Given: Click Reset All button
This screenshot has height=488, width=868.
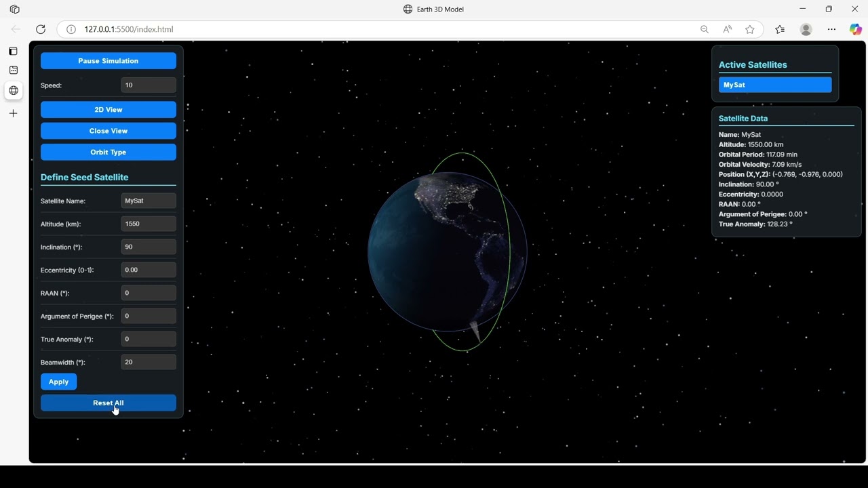Looking at the screenshot, I should click(x=108, y=403).
